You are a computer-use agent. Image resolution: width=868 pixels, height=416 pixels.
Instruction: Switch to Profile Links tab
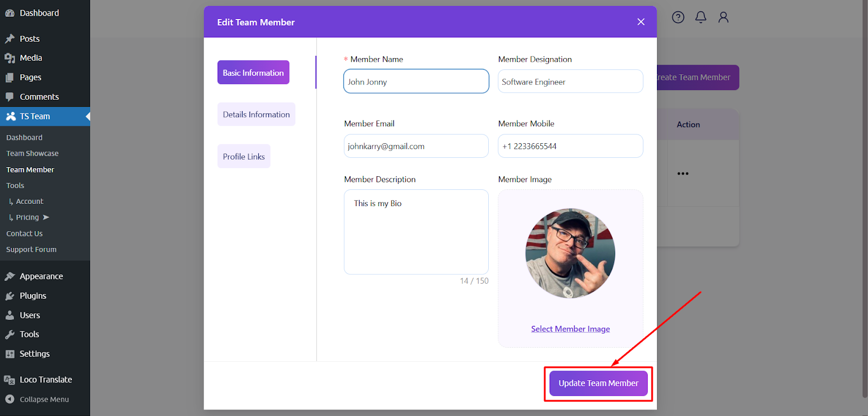[x=244, y=156]
